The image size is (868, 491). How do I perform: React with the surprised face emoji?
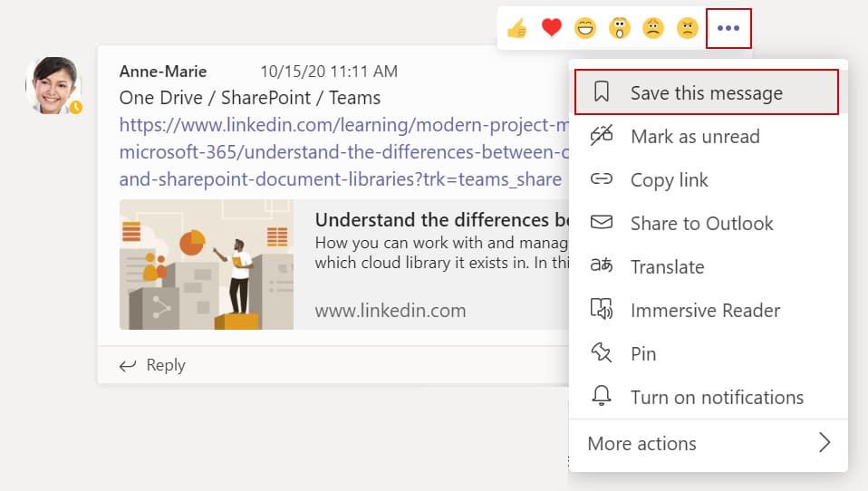point(620,28)
